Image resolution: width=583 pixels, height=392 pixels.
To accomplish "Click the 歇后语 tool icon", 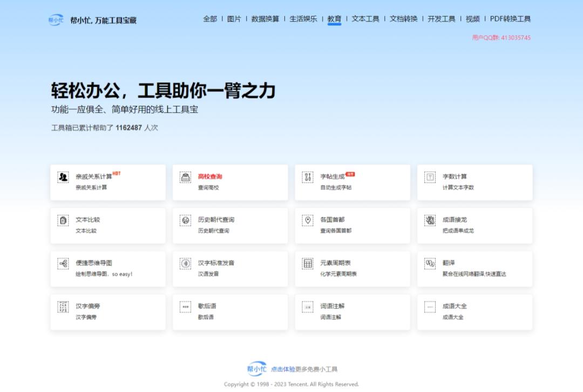I will click(x=185, y=307).
